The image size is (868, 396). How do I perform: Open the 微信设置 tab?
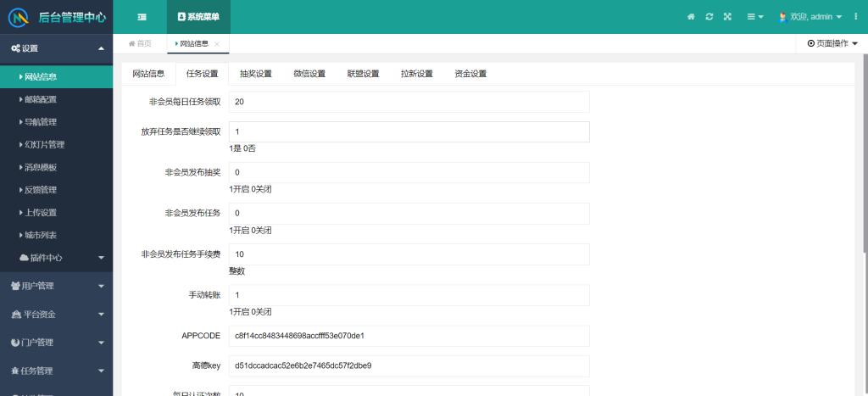309,74
